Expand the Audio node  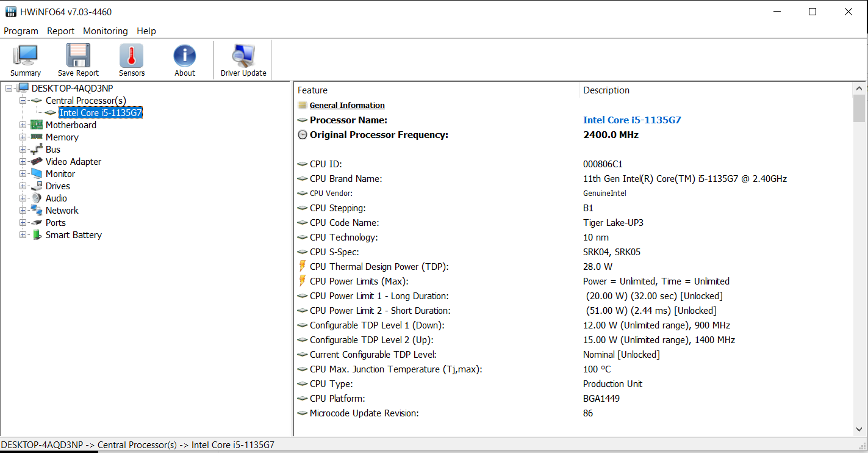click(23, 198)
